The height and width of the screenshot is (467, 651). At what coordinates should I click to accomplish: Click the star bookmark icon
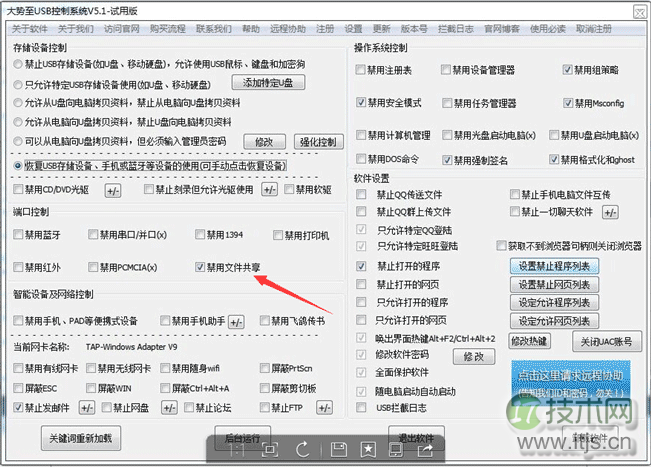368,450
